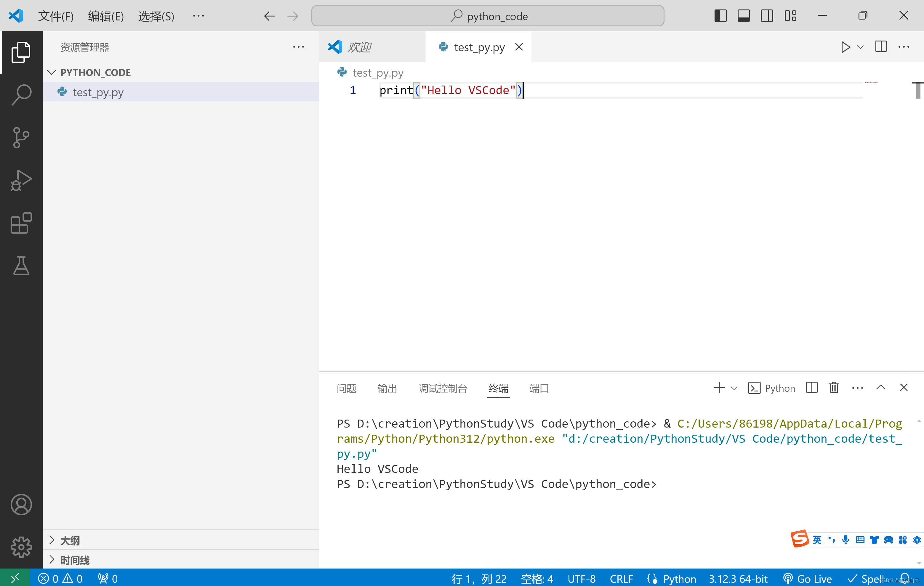This screenshot has width=924, height=586.
Task: Expand the 大纲 outline section
Action: point(70,540)
